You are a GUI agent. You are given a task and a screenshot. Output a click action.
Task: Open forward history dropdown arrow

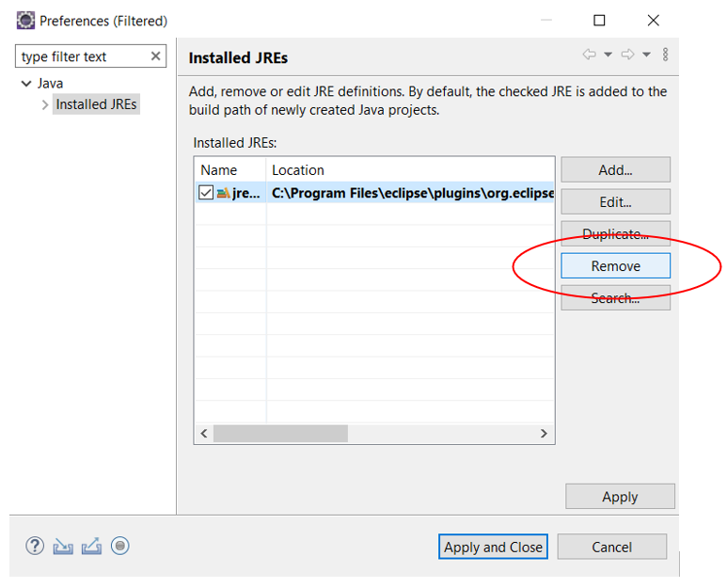coord(646,55)
